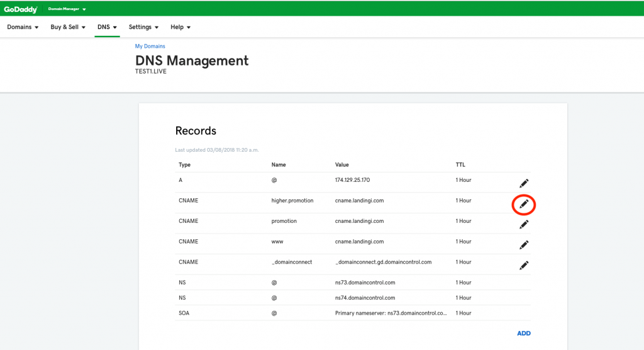Click the www record name
This screenshot has width=644, height=350.
[x=277, y=242]
